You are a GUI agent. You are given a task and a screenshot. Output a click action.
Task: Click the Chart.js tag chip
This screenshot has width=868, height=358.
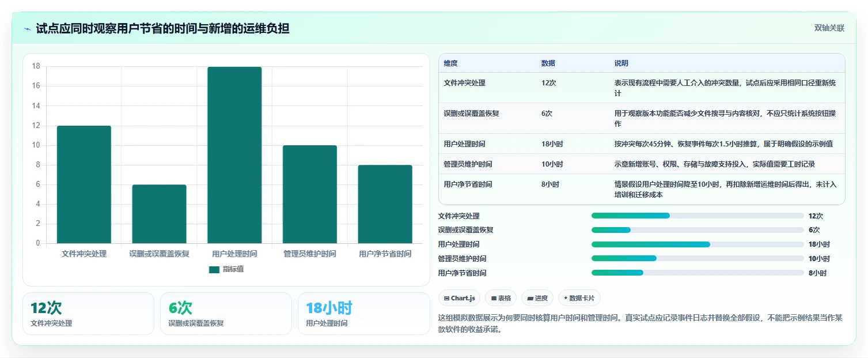[x=459, y=298]
